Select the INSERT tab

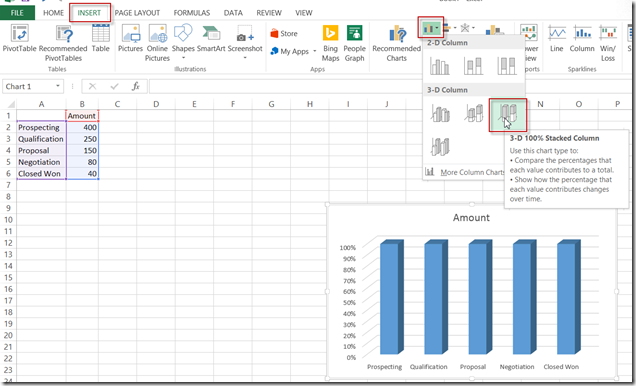(90, 13)
